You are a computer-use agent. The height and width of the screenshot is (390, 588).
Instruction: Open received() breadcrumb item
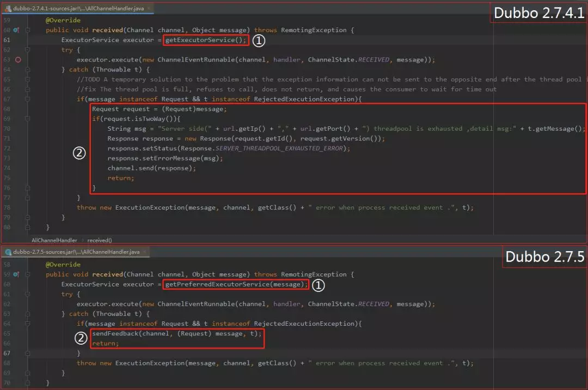pos(100,240)
